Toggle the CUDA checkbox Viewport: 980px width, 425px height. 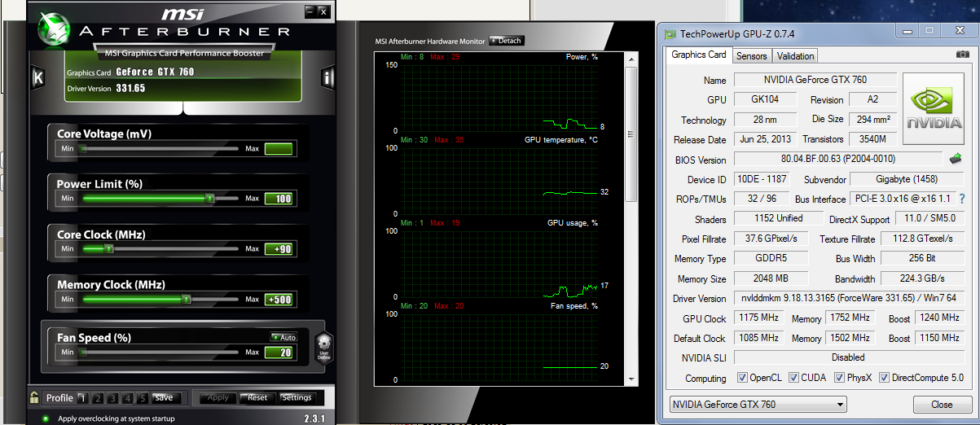tap(793, 378)
